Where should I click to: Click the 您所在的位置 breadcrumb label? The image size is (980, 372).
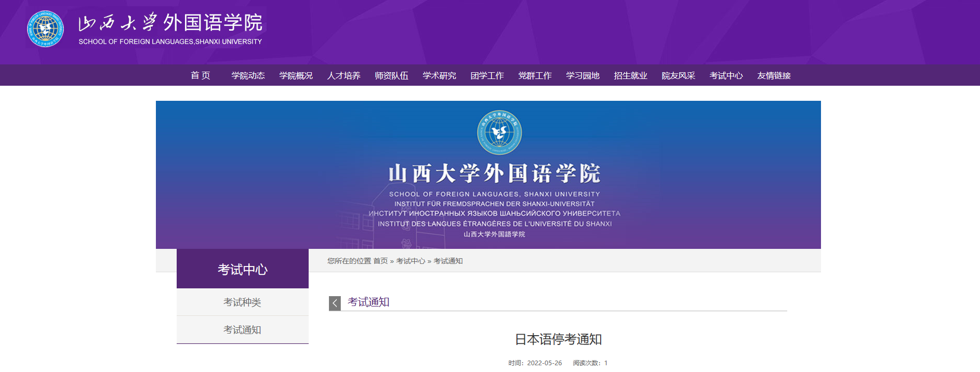pos(349,261)
